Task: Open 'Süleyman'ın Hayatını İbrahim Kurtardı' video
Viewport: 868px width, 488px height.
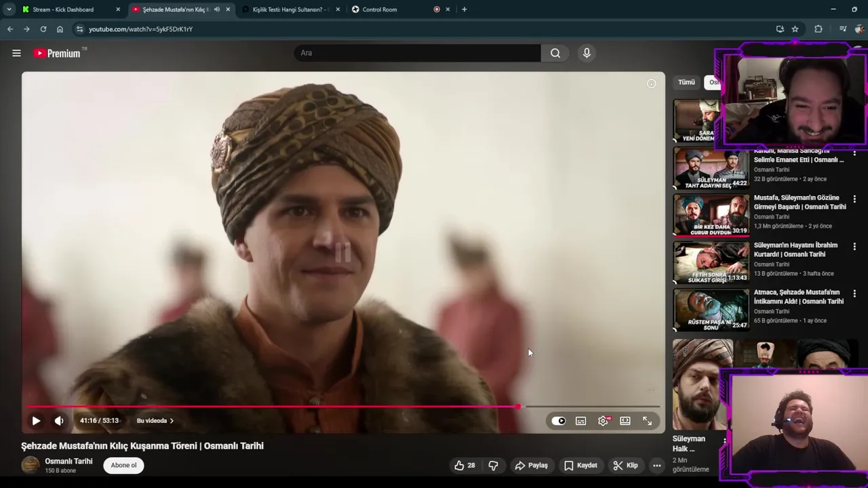Action: pyautogui.click(x=796, y=249)
